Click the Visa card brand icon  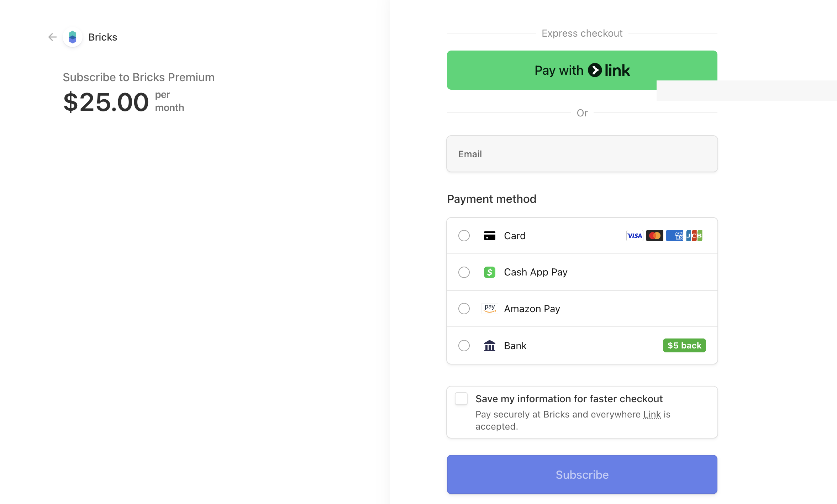point(635,236)
